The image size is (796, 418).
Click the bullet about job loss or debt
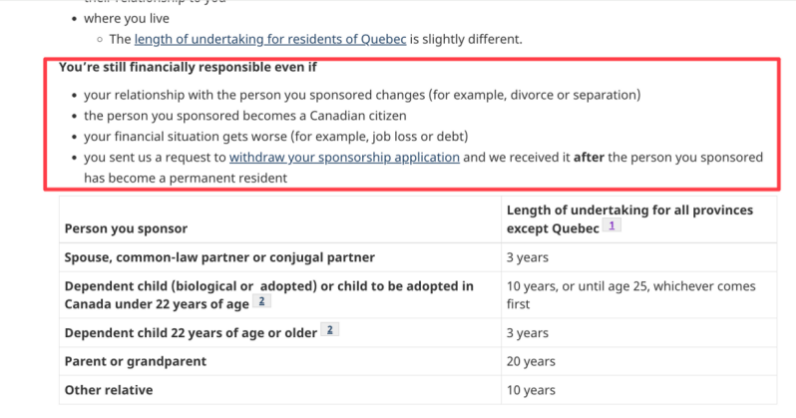coord(276,136)
